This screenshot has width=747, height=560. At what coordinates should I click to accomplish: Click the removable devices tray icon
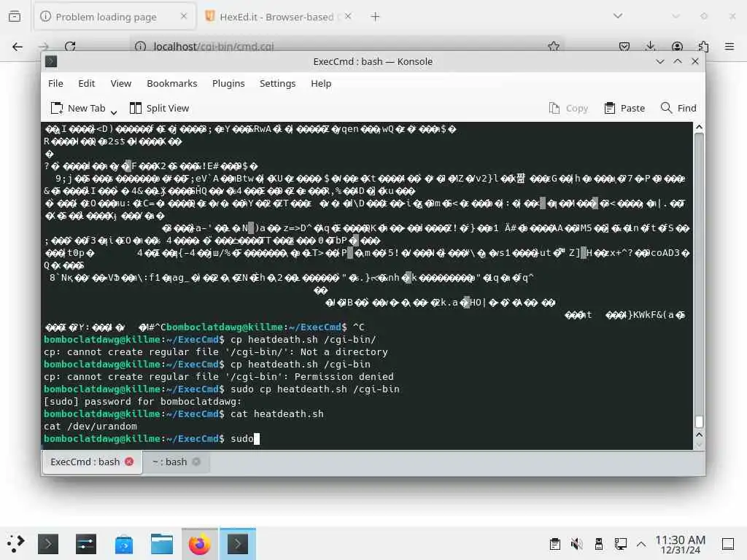[599, 544]
